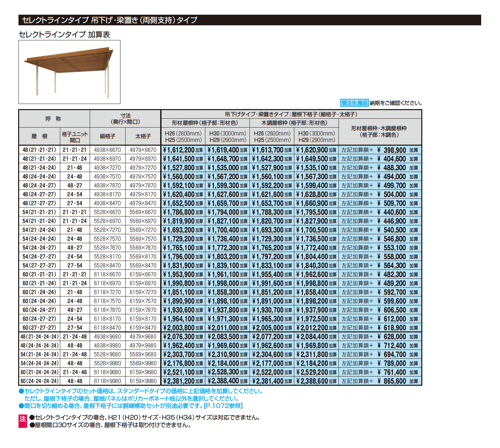Click the 細格子 dimension column header

[x=107, y=136]
